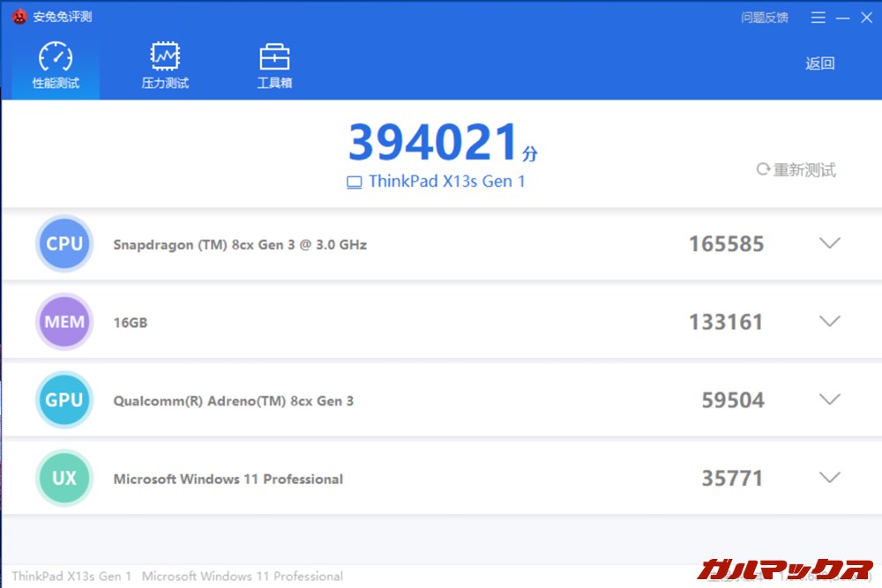Switch to the stress test tab (压力测试)
This screenshot has width=882, height=588.
[x=165, y=66]
